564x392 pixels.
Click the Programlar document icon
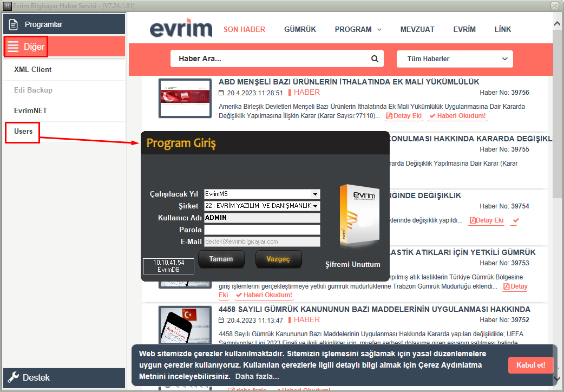point(14,24)
